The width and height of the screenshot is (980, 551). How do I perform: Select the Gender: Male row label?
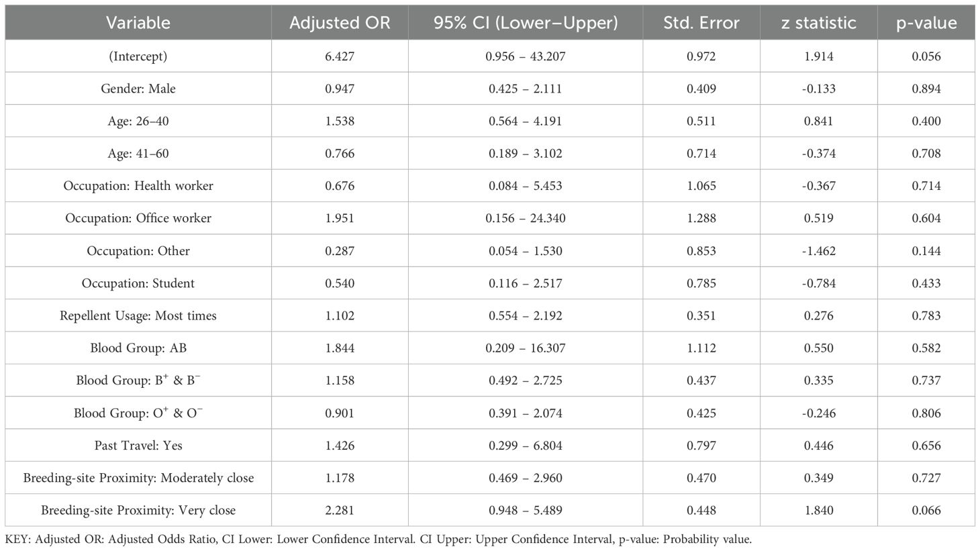pos(138,89)
